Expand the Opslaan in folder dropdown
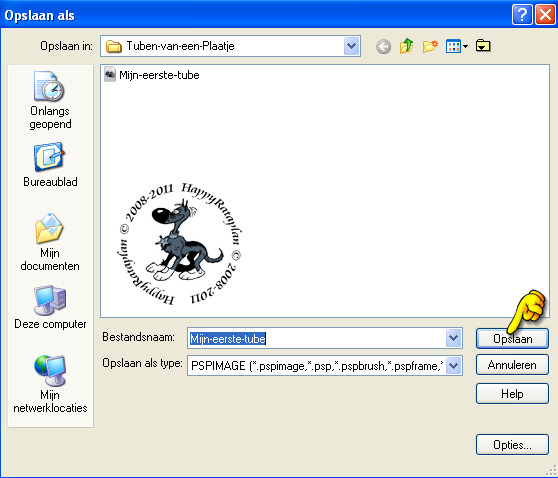The height and width of the screenshot is (478, 558). pos(351,46)
